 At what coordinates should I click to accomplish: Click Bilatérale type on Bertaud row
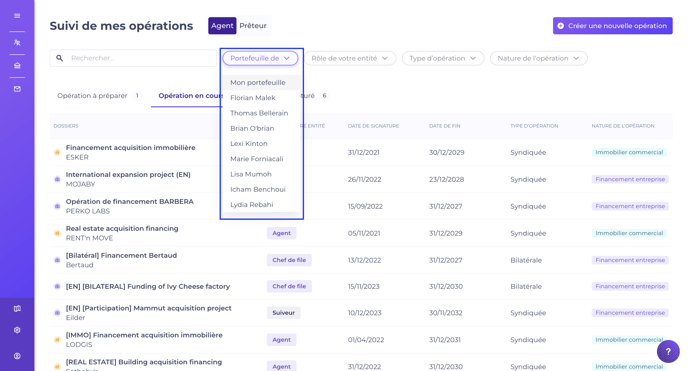(x=526, y=260)
